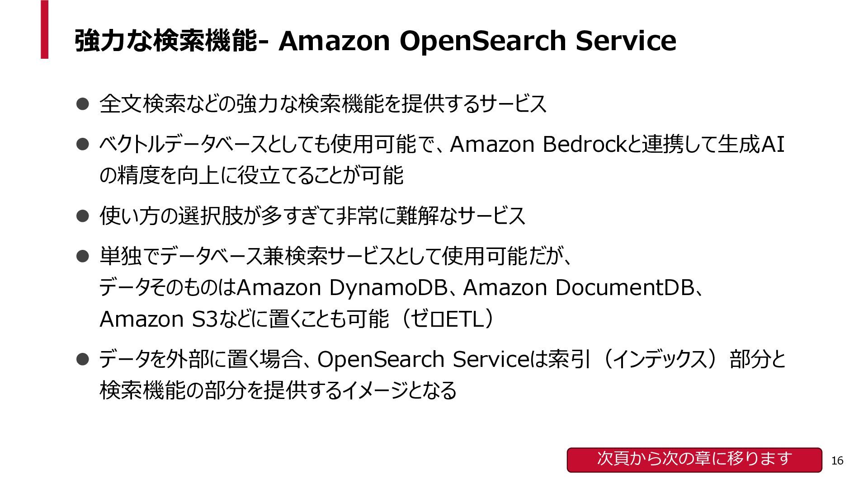Viewport: 868px width, 488px height.
Task: Click first bullet dot beside 全文検索
Action: pos(82,104)
